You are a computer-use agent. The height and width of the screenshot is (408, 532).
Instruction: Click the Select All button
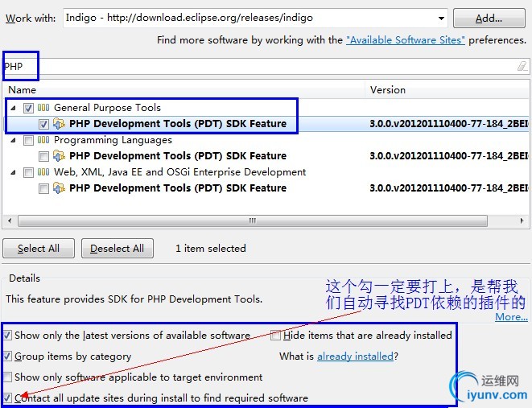(39, 249)
